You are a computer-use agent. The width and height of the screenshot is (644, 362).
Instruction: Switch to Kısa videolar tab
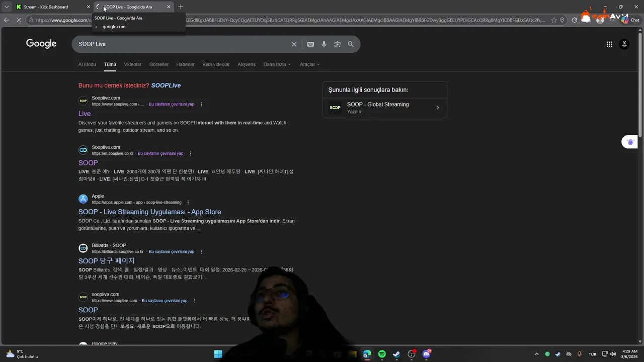click(216, 64)
